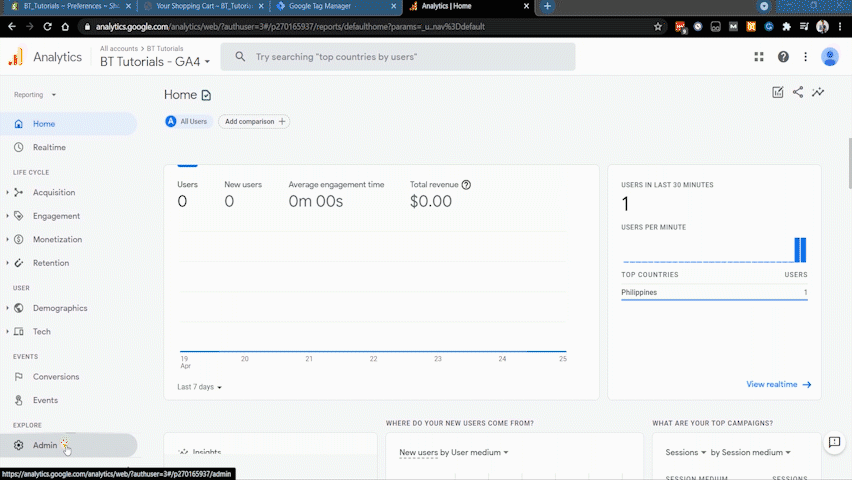Open the BT Tutorials - GA4 property selector
Screen dimensions: 852x480
[x=155, y=61]
